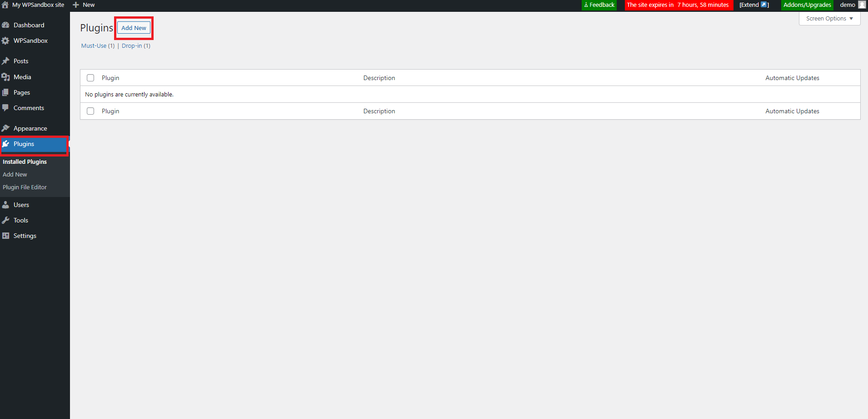
Task: Tick the select-all checkbox in table footer
Action: click(x=90, y=111)
